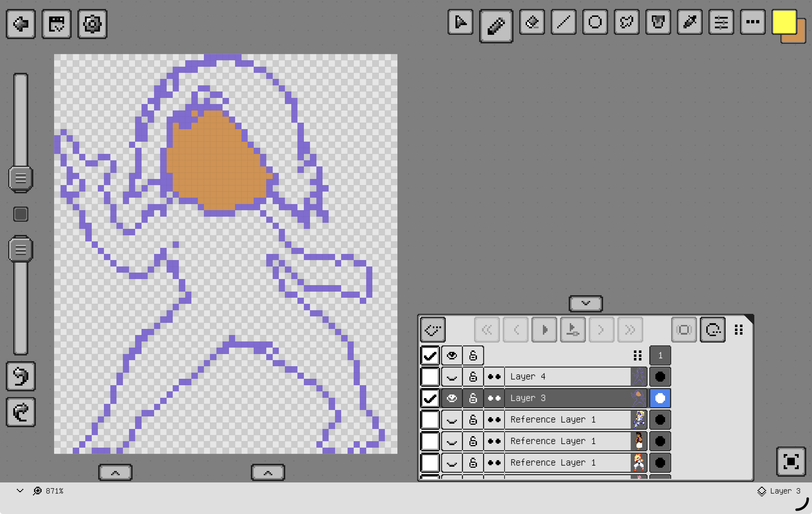Select the Paint Bucket fill tool
The image size is (812, 514).
tap(658, 23)
